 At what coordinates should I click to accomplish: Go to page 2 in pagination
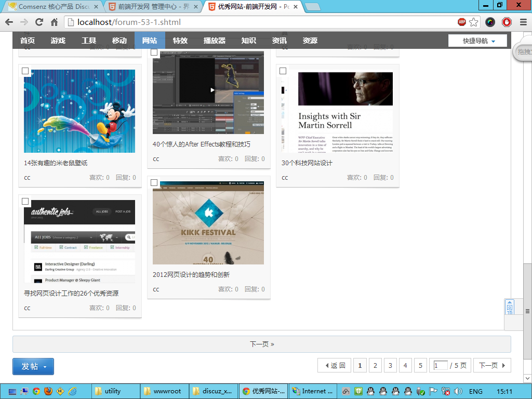click(375, 365)
